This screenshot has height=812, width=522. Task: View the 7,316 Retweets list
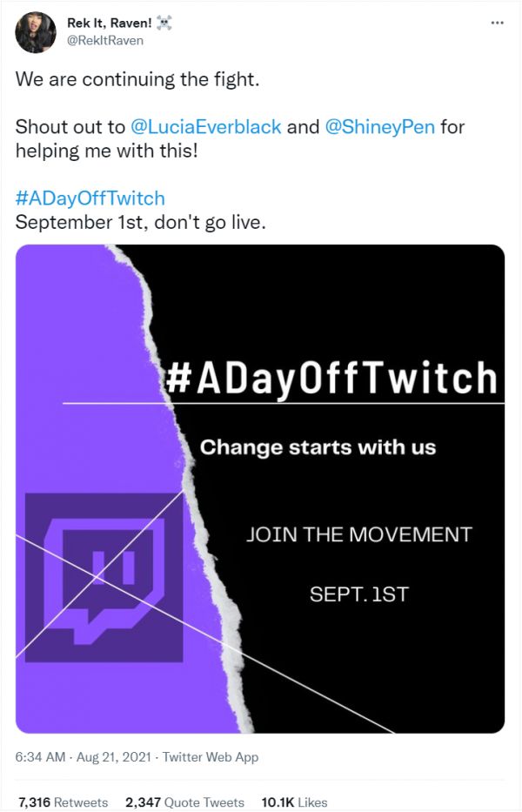click(x=64, y=802)
